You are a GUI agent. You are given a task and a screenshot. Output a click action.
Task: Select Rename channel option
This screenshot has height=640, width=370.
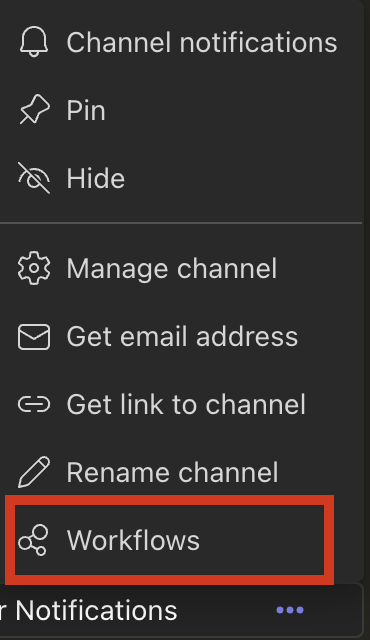pyautogui.click(x=181, y=472)
